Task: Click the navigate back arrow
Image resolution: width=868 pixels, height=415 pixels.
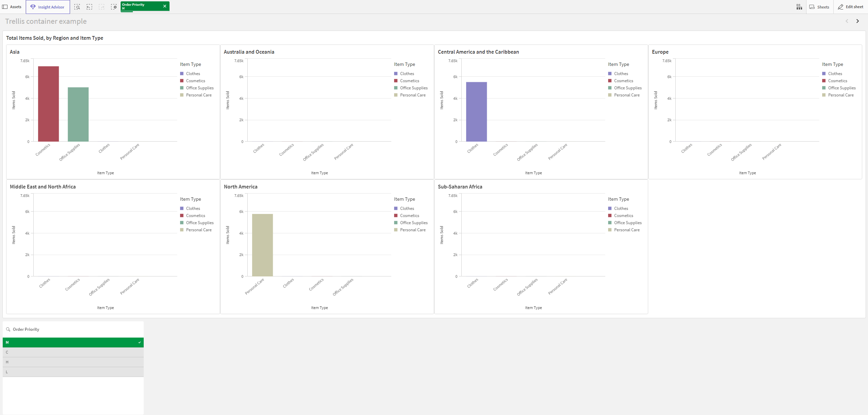Action: point(847,21)
